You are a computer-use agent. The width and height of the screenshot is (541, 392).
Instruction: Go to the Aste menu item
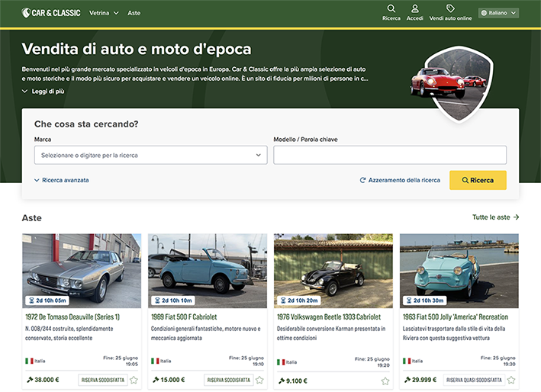[134, 13]
